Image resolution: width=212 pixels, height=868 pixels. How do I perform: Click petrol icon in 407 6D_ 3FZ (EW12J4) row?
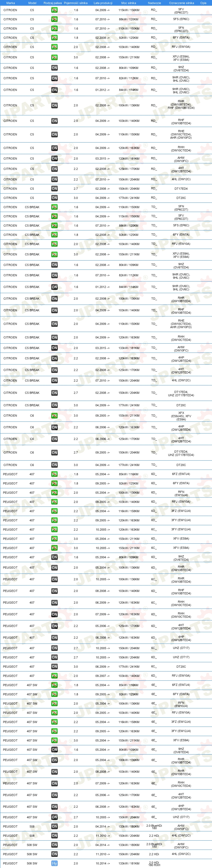click(54, 511)
